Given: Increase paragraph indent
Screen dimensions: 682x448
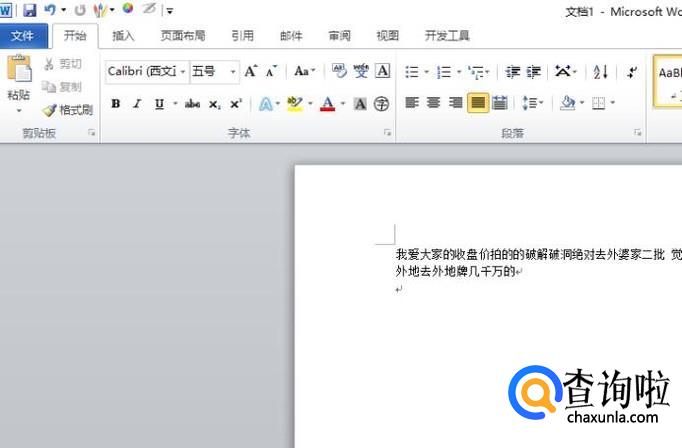Looking at the screenshot, I should tap(534, 72).
